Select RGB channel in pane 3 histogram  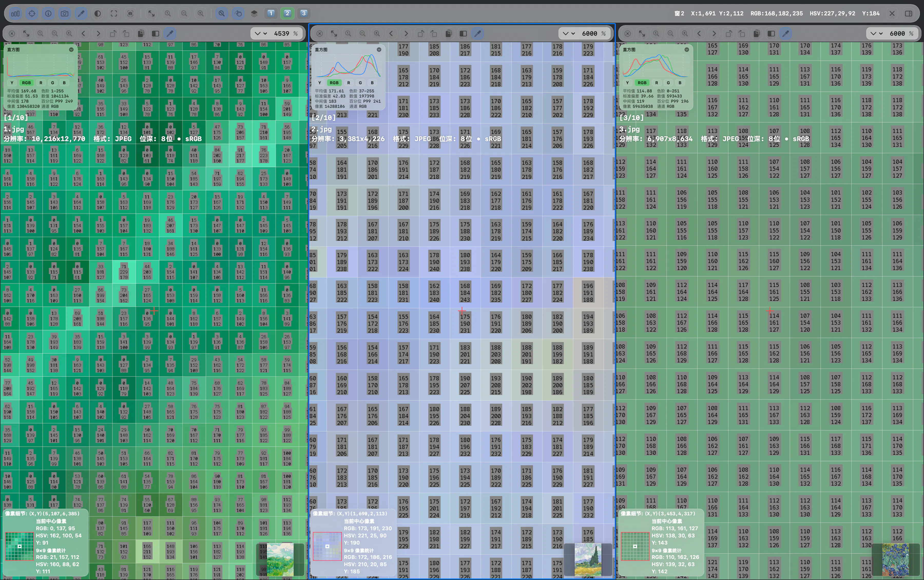pos(642,82)
